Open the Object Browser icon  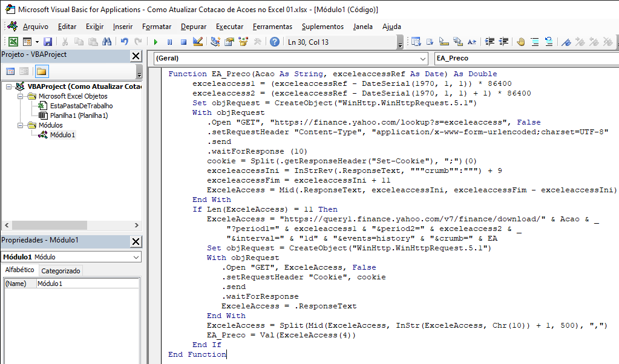pos(243,42)
